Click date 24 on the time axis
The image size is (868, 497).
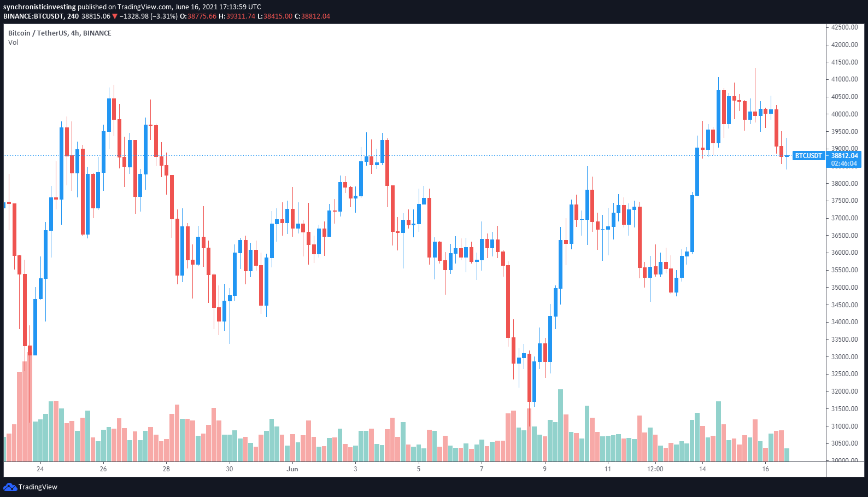coord(40,469)
